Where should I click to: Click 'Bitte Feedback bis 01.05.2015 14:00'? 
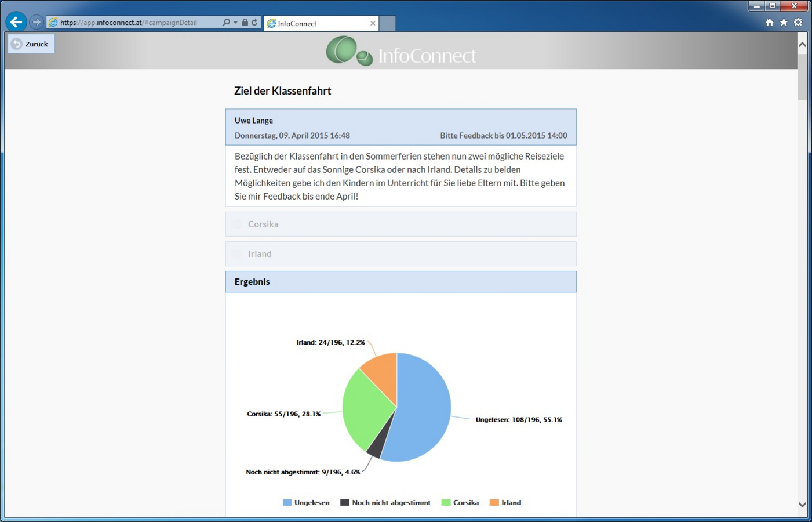click(x=504, y=136)
